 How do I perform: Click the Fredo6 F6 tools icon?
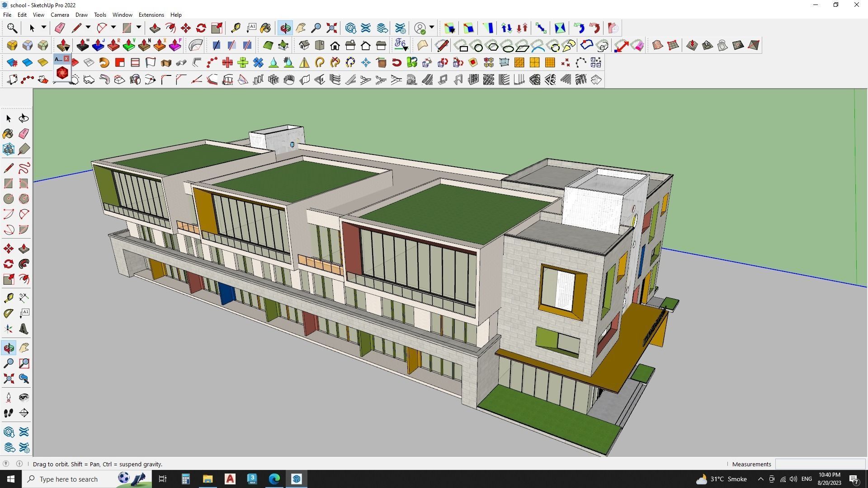pyautogui.click(x=401, y=45)
